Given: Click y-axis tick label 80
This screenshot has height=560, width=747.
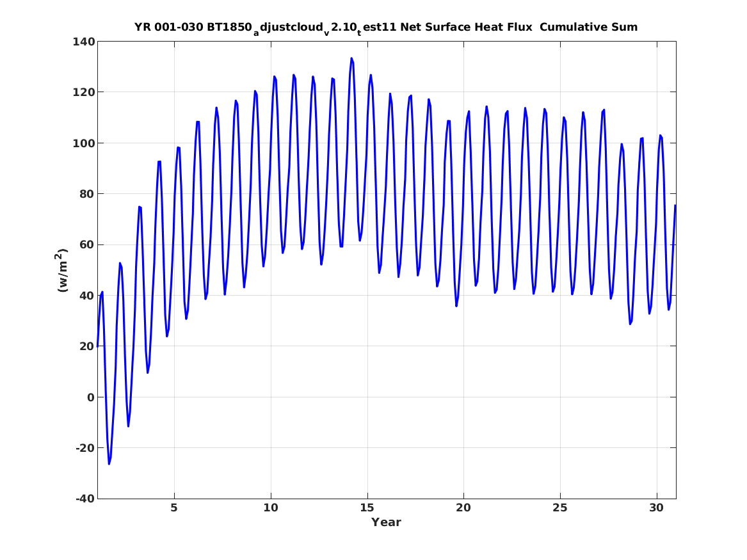Looking at the screenshot, I should [87, 194].
